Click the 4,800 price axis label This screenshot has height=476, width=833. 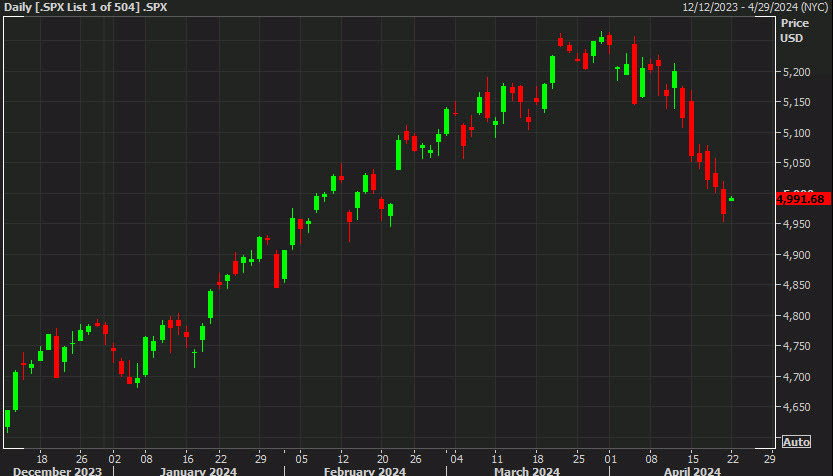click(796, 316)
